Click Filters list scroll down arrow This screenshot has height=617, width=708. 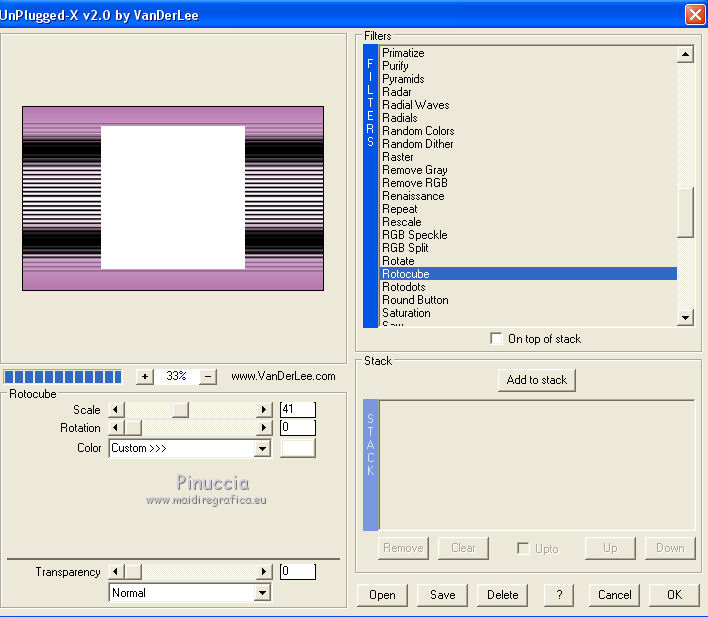pos(685,317)
